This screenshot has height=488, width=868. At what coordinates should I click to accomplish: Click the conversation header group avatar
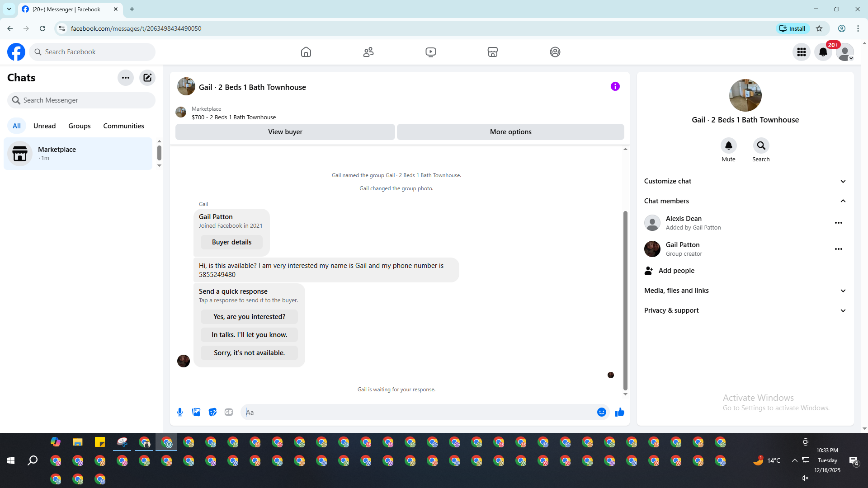[x=186, y=86]
